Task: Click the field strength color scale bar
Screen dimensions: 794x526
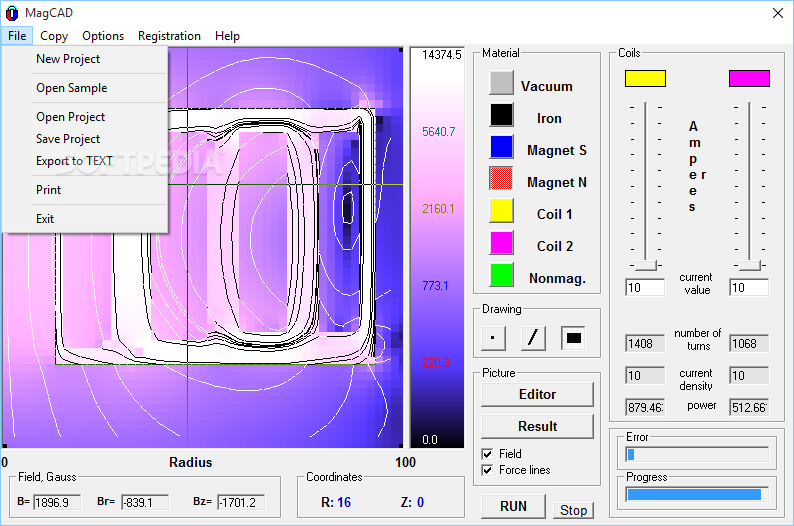Action: tap(437, 248)
